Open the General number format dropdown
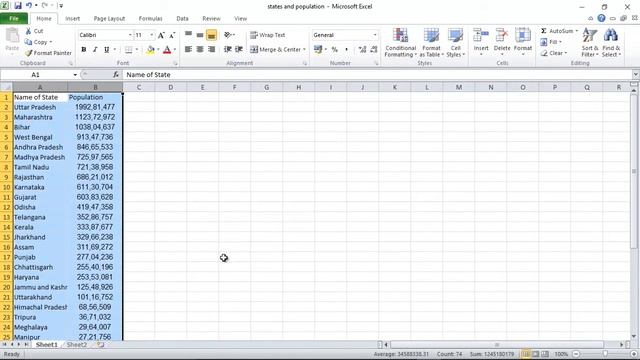The image size is (640, 360). [375, 35]
